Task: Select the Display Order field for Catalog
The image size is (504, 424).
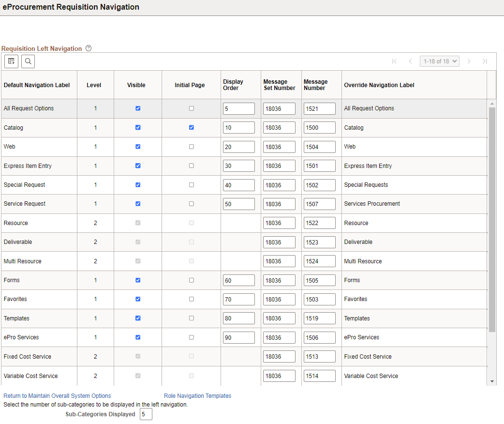Action: click(239, 127)
